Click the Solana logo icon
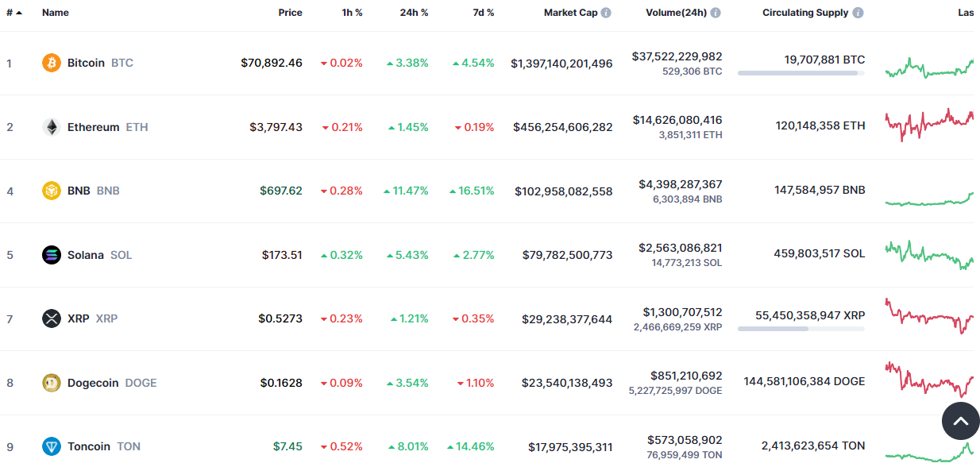 pyautogui.click(x=52, y=255)
